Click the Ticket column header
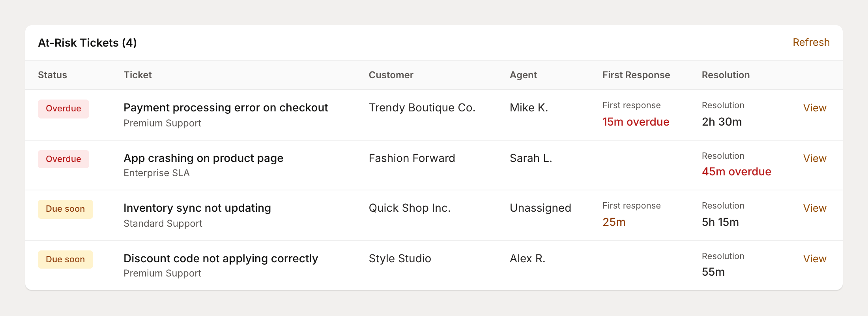The image size is (868, 316). (x=138, y=75)
